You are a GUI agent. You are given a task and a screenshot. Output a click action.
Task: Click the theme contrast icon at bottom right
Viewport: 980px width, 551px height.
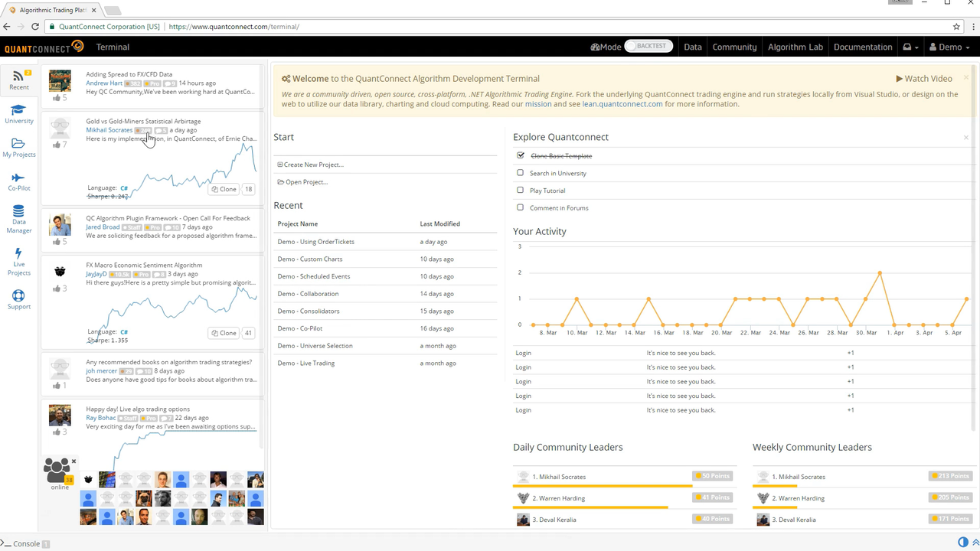963,543
